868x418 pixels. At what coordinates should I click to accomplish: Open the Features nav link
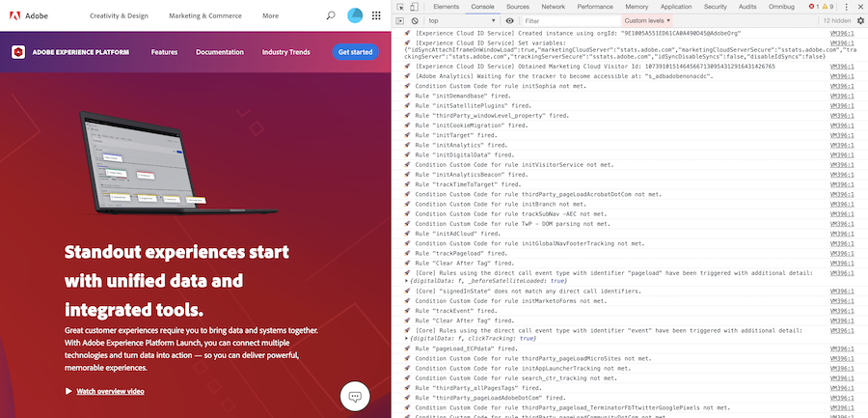(x=164, y=52)
